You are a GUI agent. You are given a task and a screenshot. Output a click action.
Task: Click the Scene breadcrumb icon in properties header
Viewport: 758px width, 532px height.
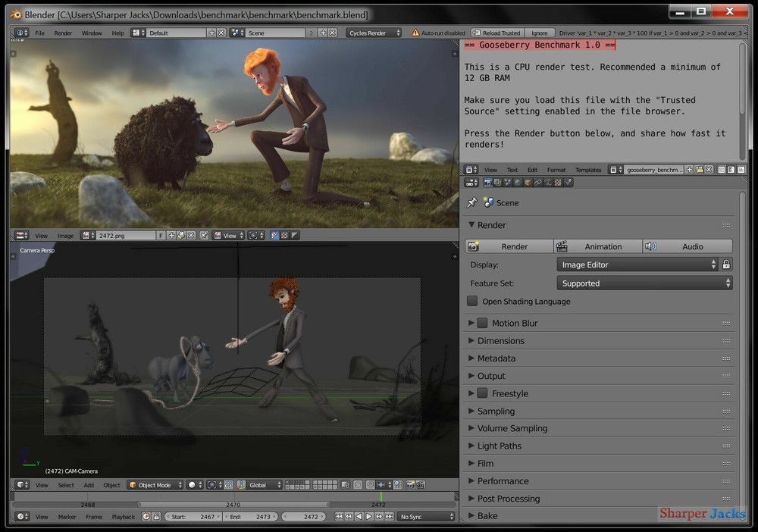(490, 202)
